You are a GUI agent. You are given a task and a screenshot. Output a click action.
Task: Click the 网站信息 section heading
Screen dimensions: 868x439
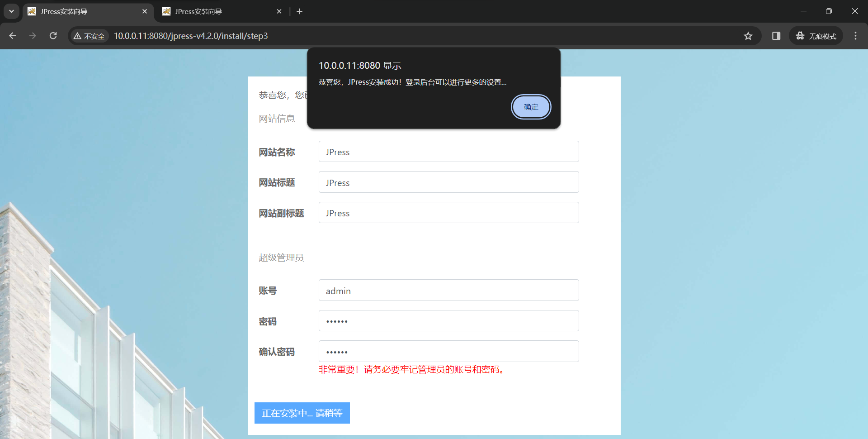[x=277, y=119]
